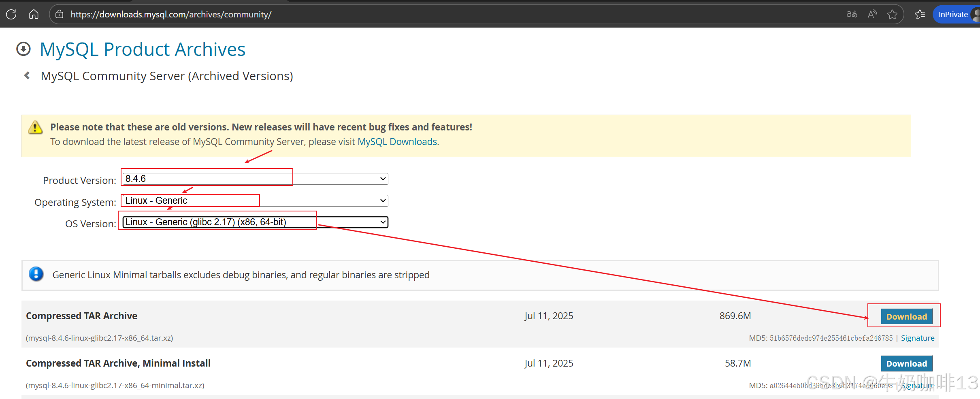980x399 pixels.
Task: Click the site info lock icon
Action: (x=60, y=14)
